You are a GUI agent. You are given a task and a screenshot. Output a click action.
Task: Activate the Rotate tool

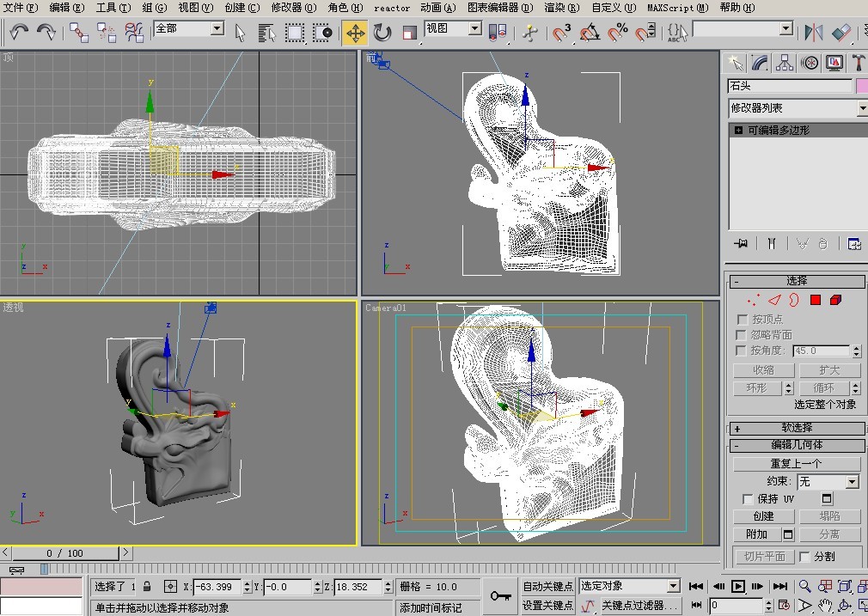click(x=382, y=33)
